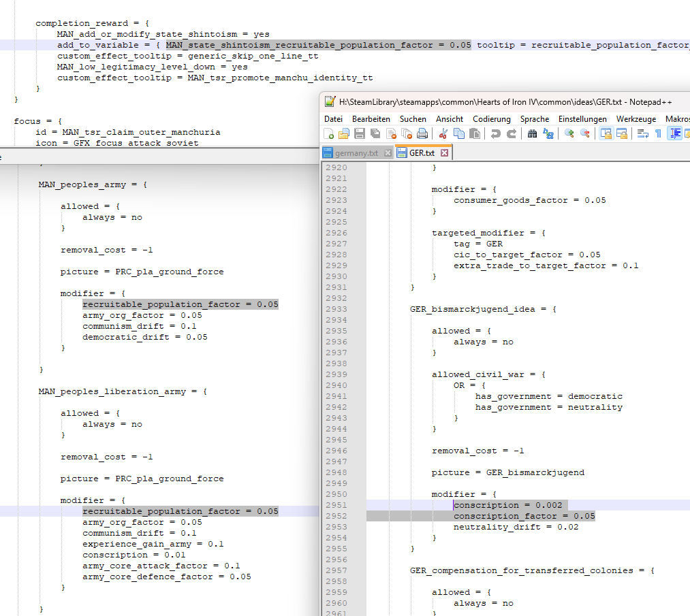Click the Print toolbar icon
This screenshot has width=690, height=616.
(422, 133)
